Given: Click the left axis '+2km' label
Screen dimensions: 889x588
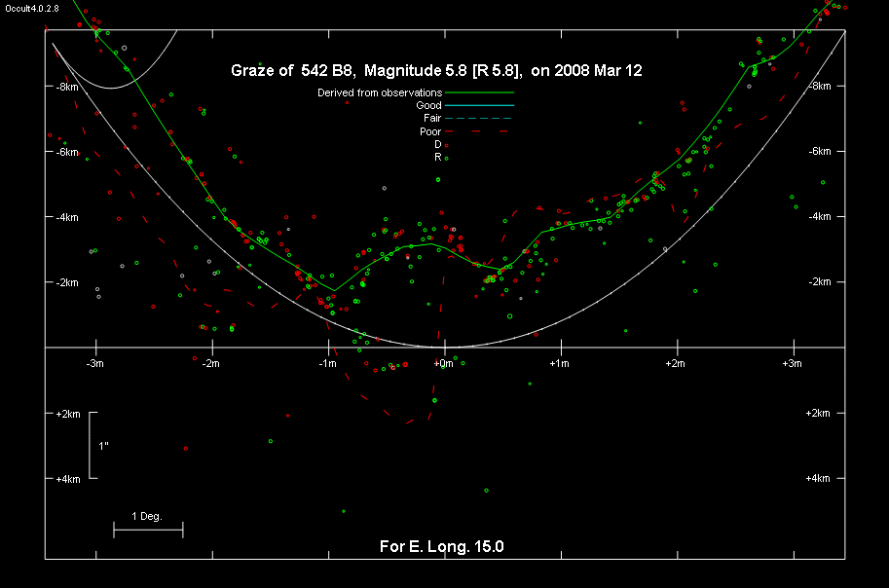Looking at the screenshot, I should [x=68, y=414].
